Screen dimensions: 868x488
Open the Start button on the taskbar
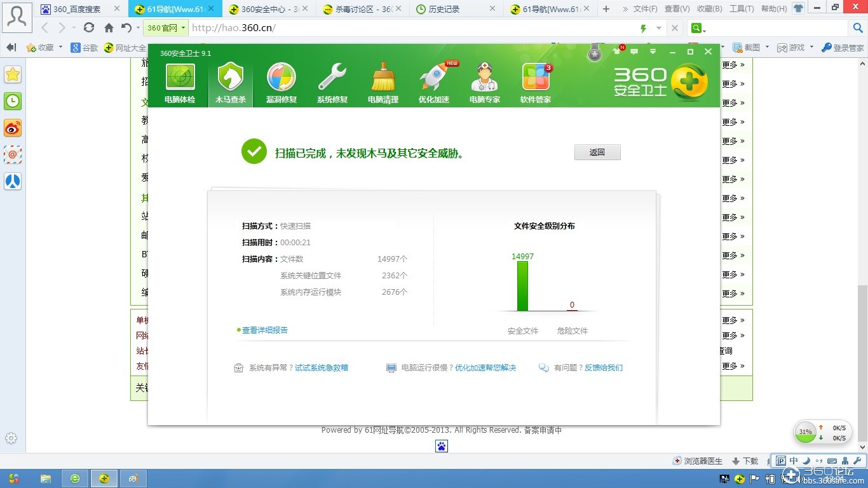pos(13,478)
